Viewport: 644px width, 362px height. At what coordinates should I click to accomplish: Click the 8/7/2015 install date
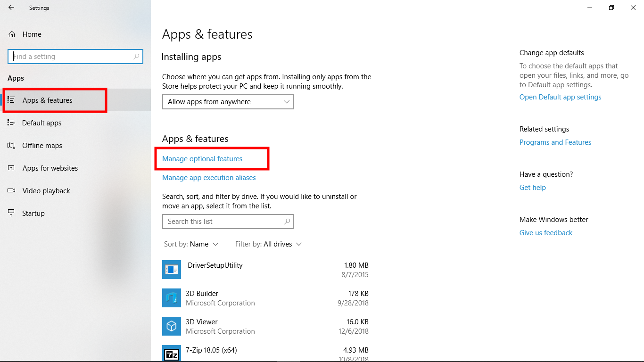pyautogui.click(x=355, y=275)
